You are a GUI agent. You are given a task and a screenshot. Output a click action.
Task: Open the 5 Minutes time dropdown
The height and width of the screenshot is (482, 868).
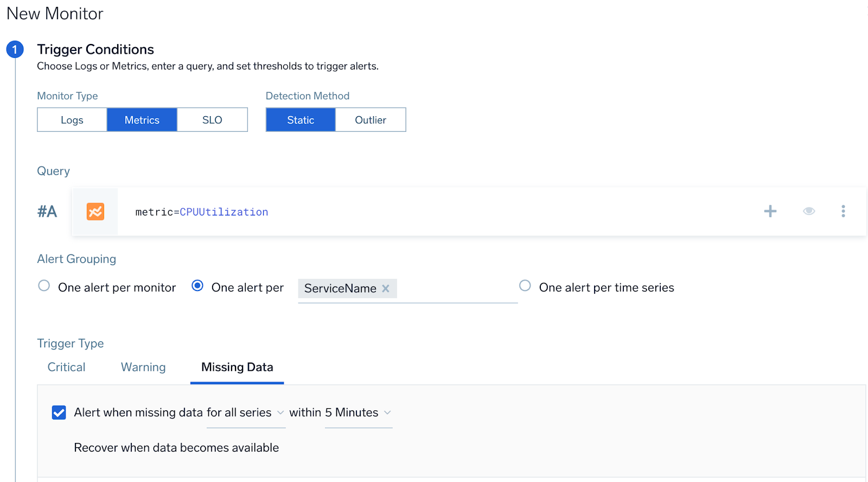(x=358, y=413)
